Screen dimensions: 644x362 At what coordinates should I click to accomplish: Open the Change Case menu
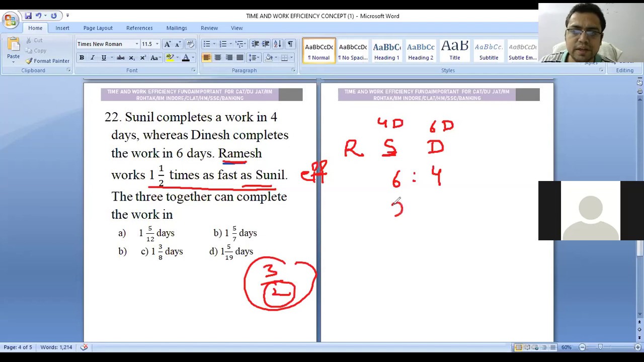[155, 58]
